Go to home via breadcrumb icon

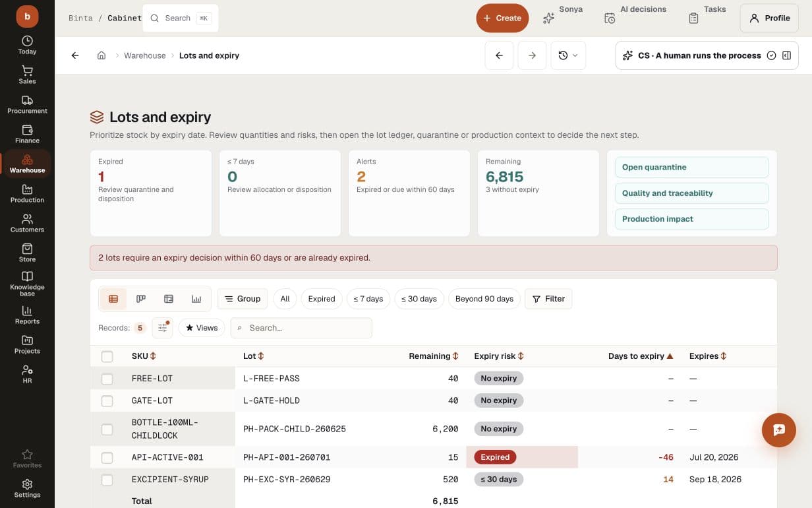click(101, 55)
